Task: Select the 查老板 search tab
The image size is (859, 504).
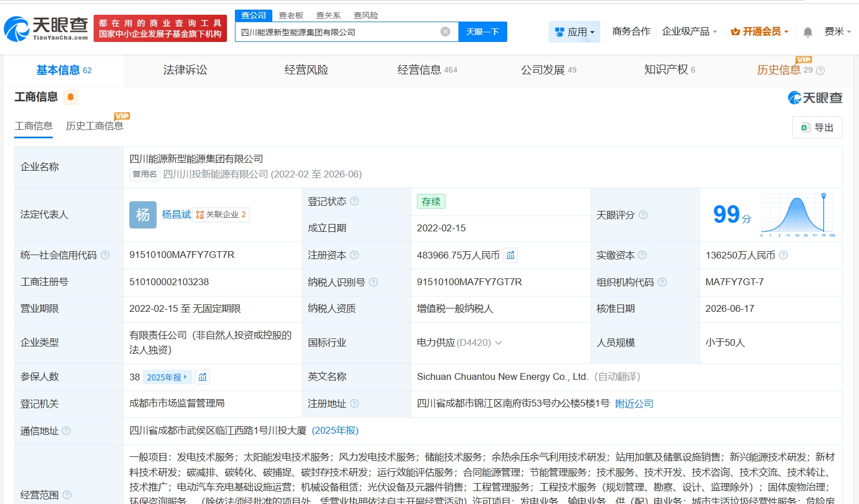Action: tap(291, 15)
